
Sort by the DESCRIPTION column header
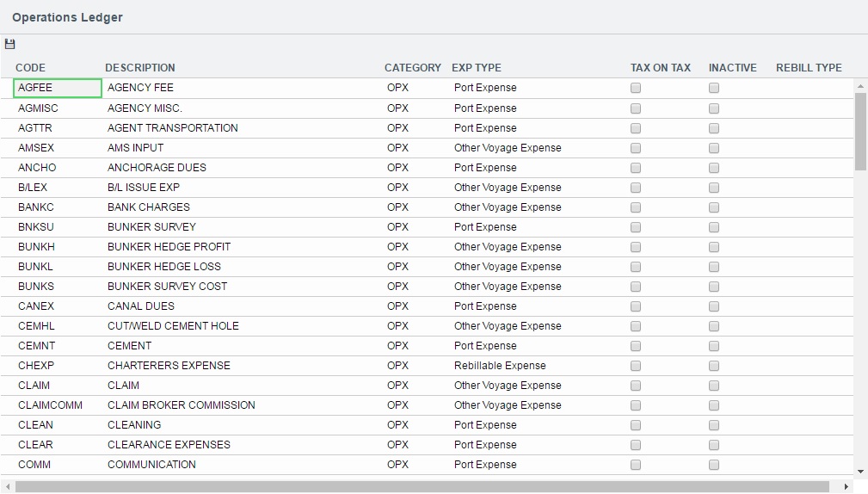[139, 68]
